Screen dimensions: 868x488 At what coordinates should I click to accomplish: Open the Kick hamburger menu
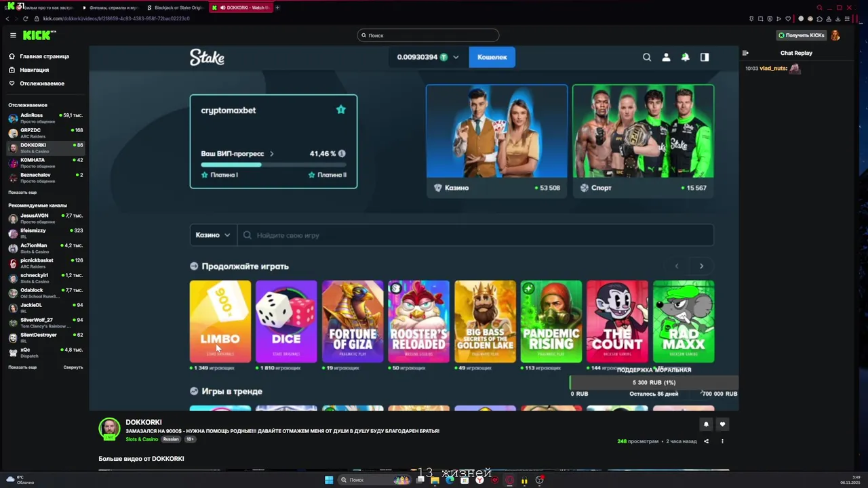13,35
